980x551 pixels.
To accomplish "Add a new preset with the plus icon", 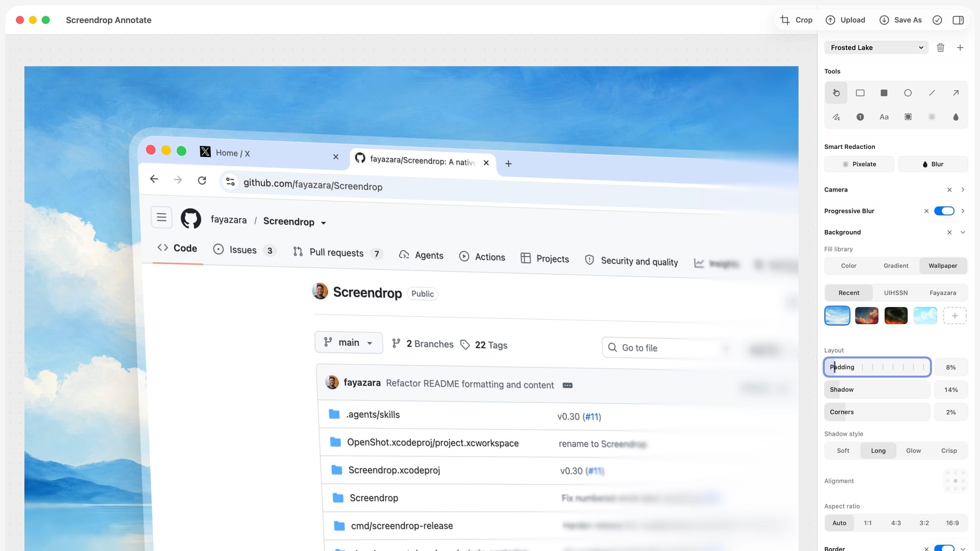I will click(x=960, y=48).
